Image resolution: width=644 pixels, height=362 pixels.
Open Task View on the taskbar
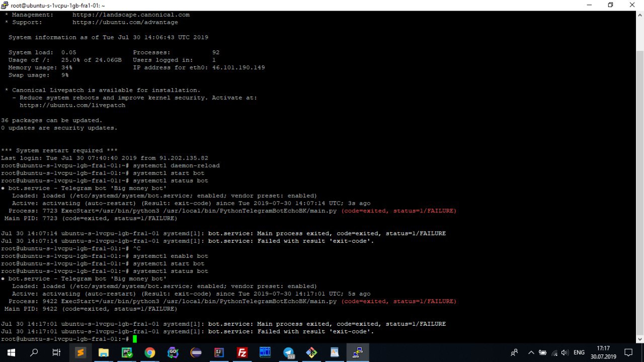coord(56,352)
